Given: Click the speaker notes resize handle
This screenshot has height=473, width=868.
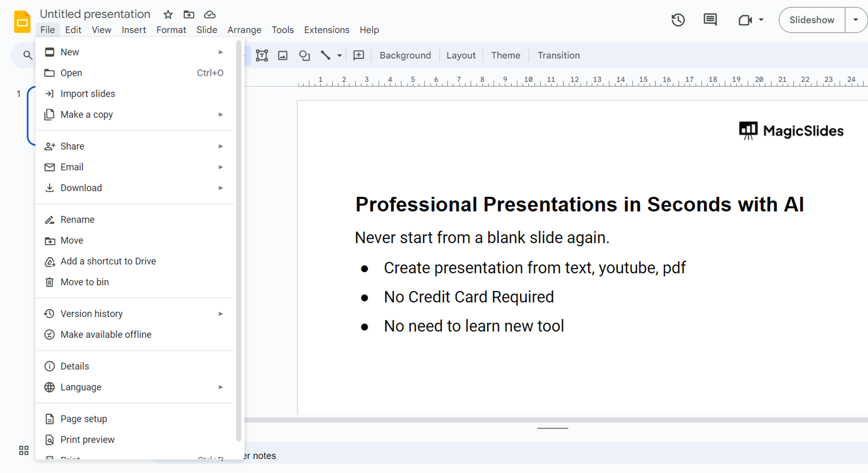Looking at the screenshot, I should 552,428.
